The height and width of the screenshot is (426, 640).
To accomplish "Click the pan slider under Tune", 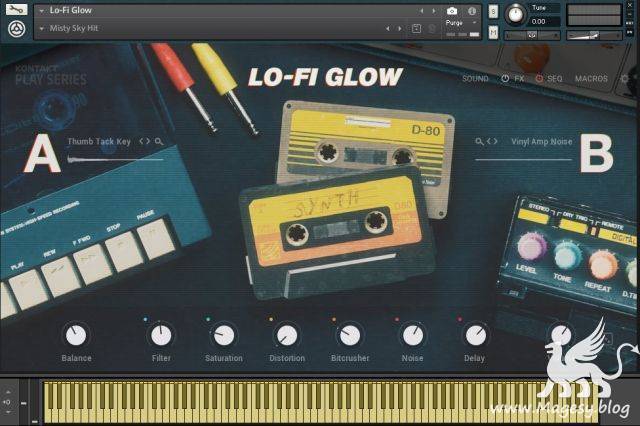I will (x=532, y=36).
